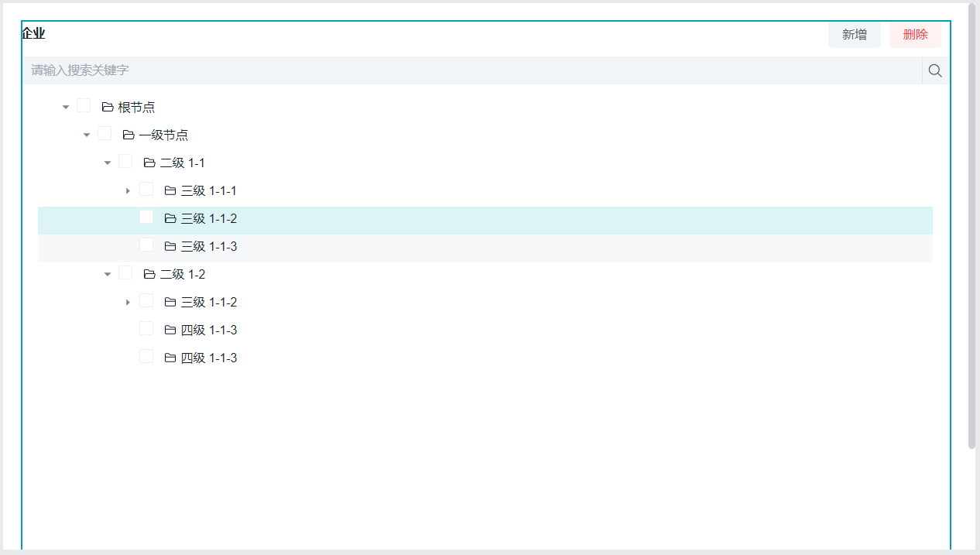This screenshot has height=555, width=980.
Task: Click the 新增 button
Action: [855, 35]
